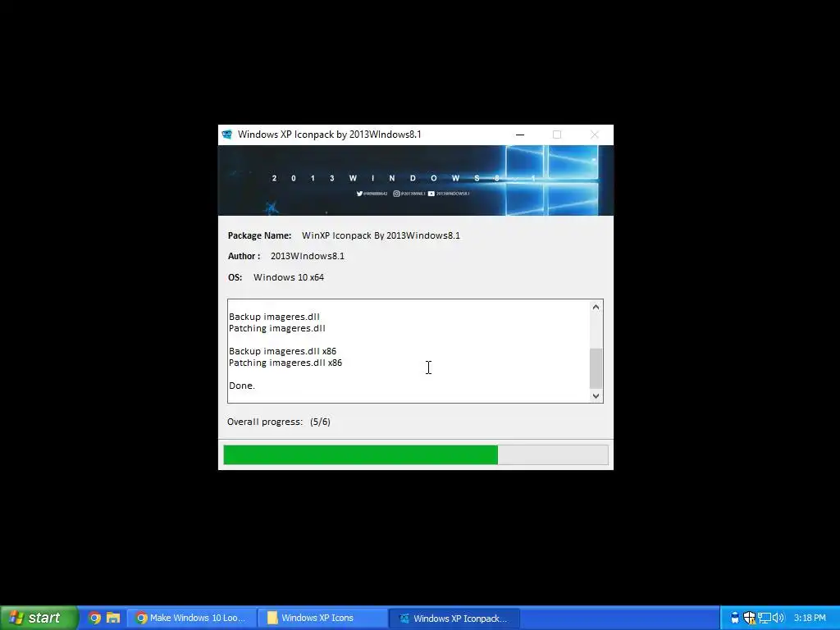Image resolution: width=840 pixels, height=630 pixels.
Task: Close the Iconpack installer window
Action: point(595,135)
